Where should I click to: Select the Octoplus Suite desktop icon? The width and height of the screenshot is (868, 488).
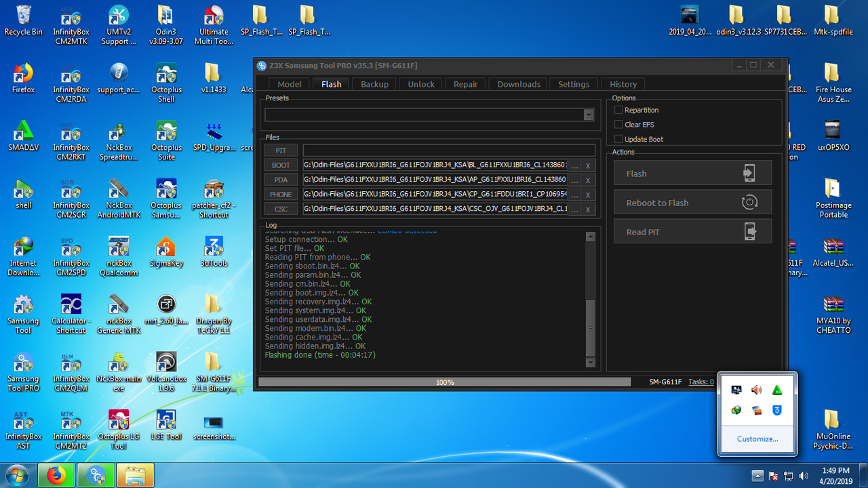coord(166,141)
